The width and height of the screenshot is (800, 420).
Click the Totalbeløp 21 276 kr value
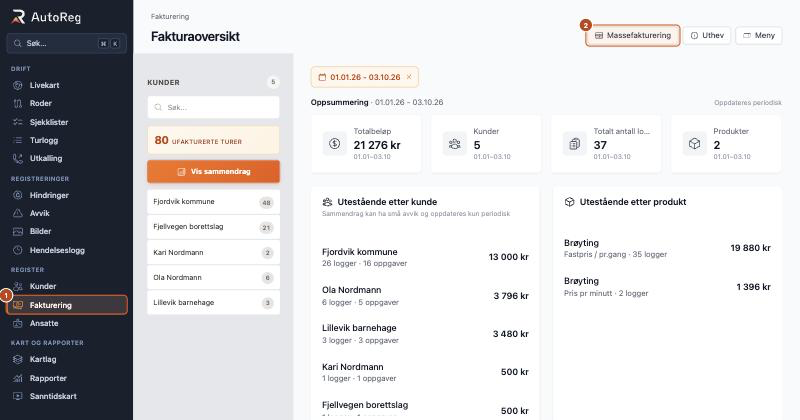[x=377, y=145]
